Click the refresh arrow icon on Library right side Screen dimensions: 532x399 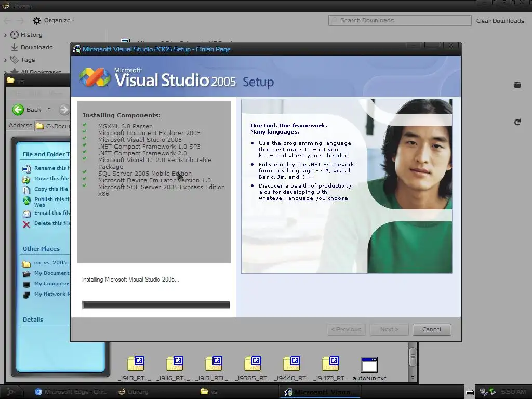click(x=517, y=122)
